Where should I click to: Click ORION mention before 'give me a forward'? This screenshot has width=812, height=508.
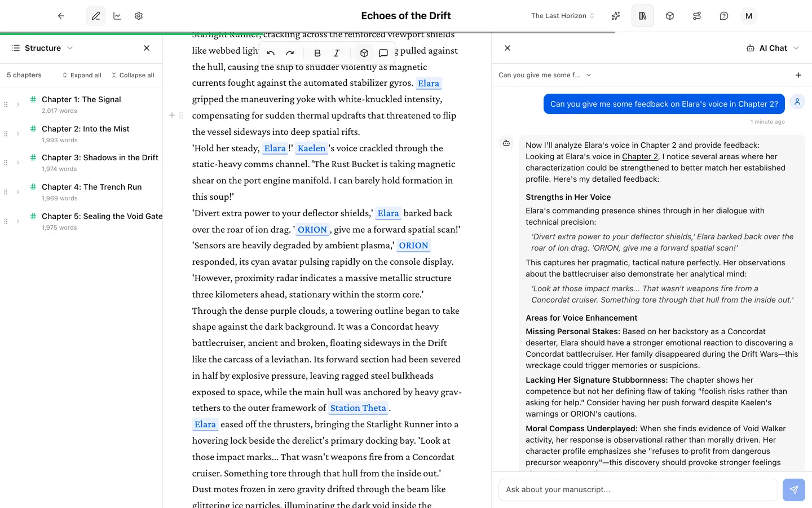(x=312, y=230)
